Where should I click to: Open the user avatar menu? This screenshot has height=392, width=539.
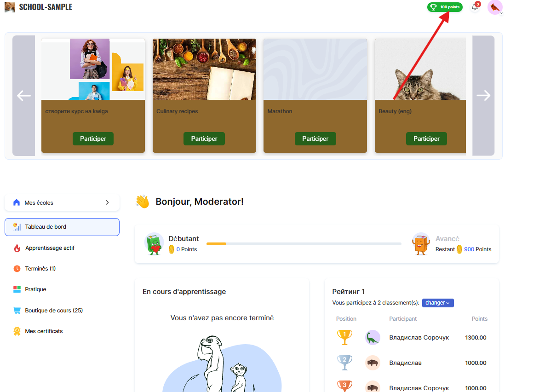[495, 7]
